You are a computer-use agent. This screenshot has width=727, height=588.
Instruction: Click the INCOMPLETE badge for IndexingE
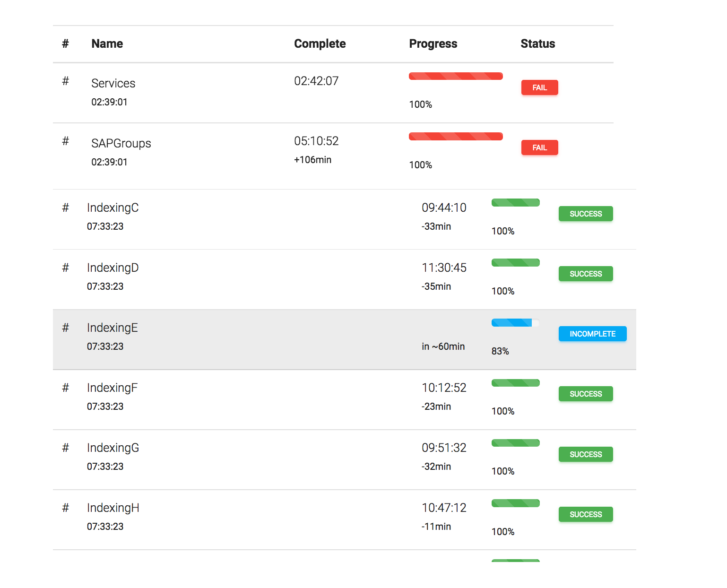(x=592, y=334)
